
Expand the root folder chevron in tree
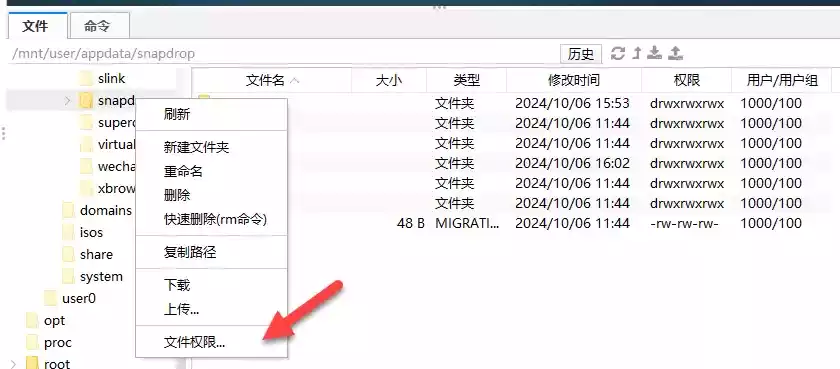tap(13, 364)
